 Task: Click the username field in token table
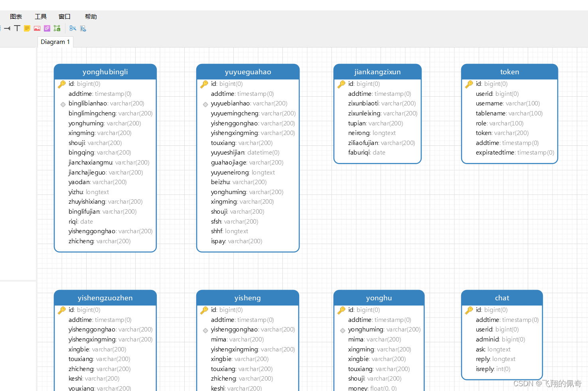tap(508, 103)
